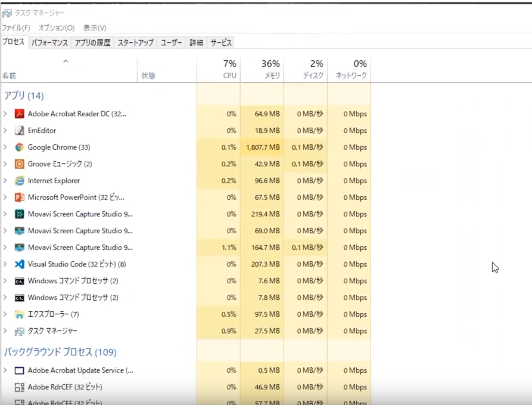Sort processes by メモリ column
The width and height of the screenshot is (532, 405).
[262, 70]
